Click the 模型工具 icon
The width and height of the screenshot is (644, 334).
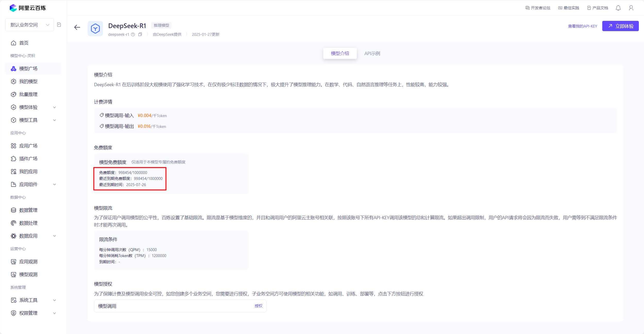[14, 120]
